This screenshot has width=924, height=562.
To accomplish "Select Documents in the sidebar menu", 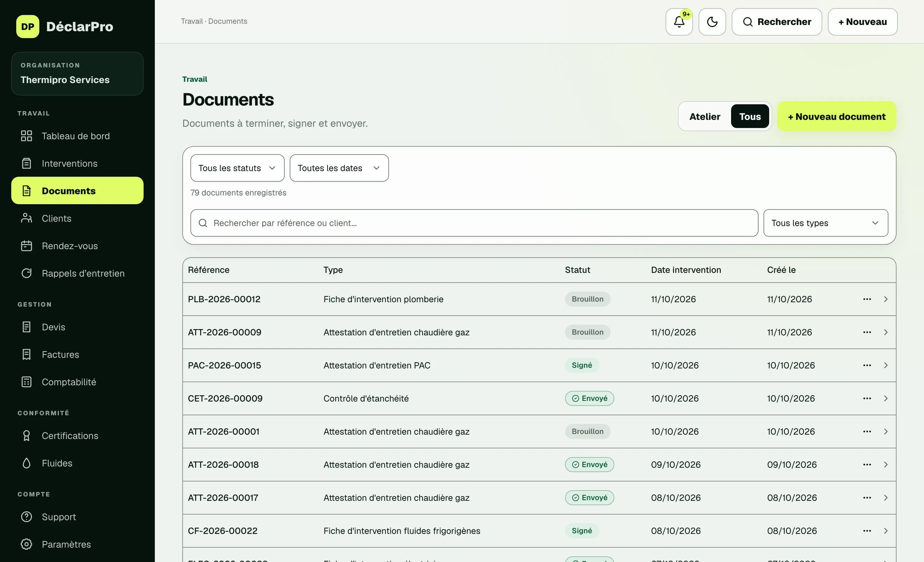I will pyautogui.click(x=77, y=190).
